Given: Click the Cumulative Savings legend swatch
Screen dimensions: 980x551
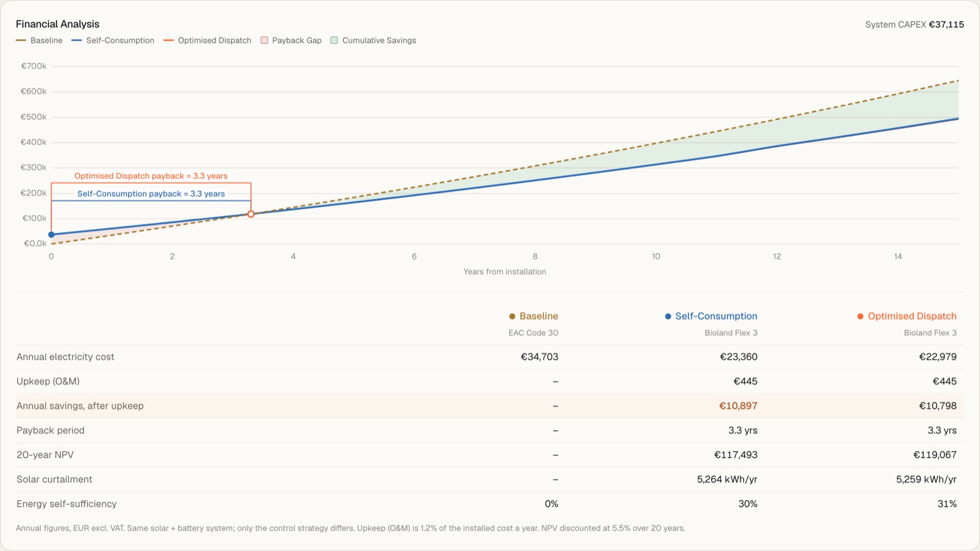Looking at the screenshot, I should pos(334,40).
